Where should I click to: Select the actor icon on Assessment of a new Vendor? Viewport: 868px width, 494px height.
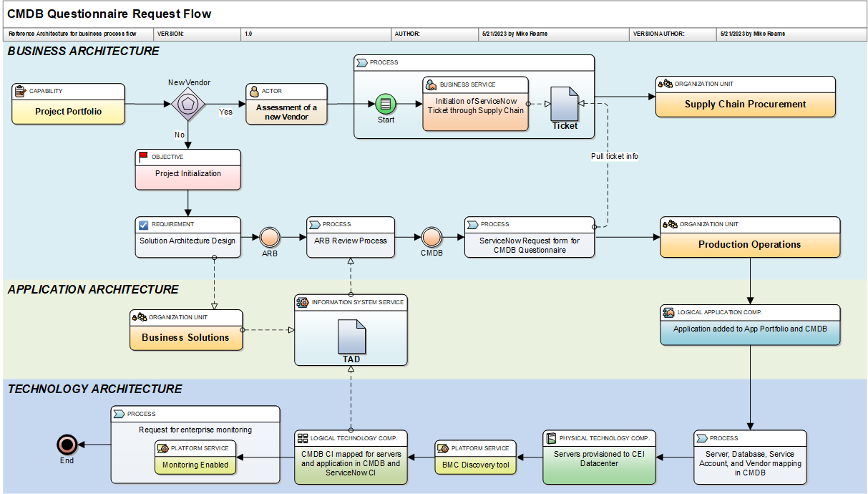[253, 92]
